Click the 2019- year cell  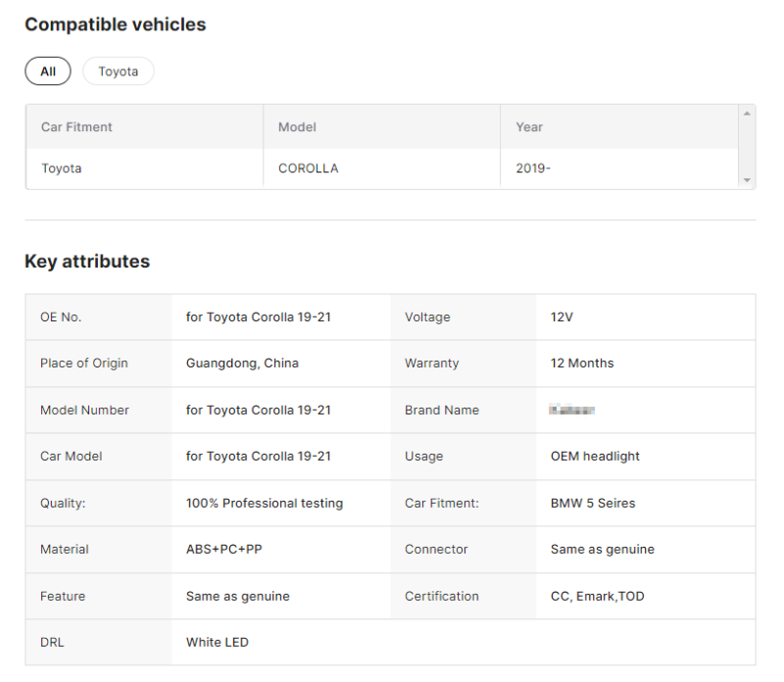[x=533, y=169]
